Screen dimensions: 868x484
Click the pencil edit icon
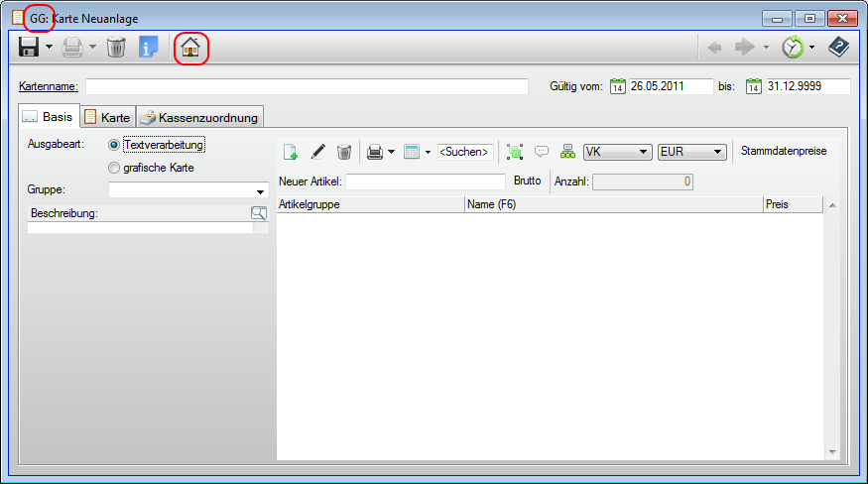click(x=317, y=152)
